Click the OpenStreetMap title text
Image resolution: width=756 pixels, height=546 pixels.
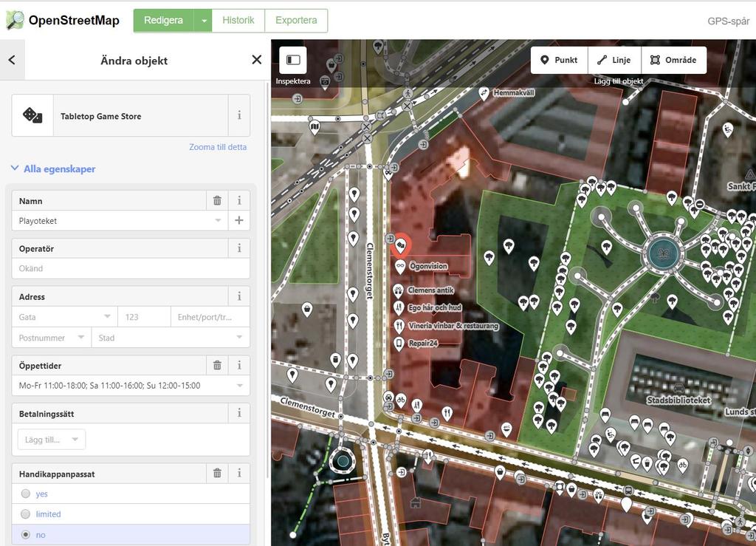click(x=74, y=20)
